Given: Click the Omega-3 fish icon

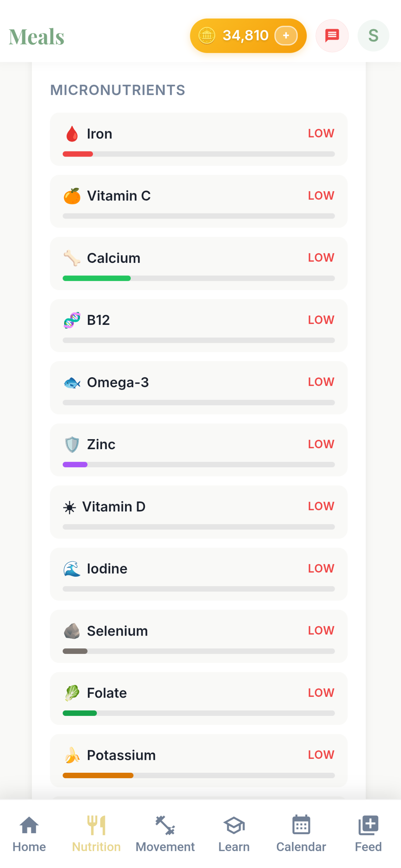Looking at the screenshot, I should [72, 382].
